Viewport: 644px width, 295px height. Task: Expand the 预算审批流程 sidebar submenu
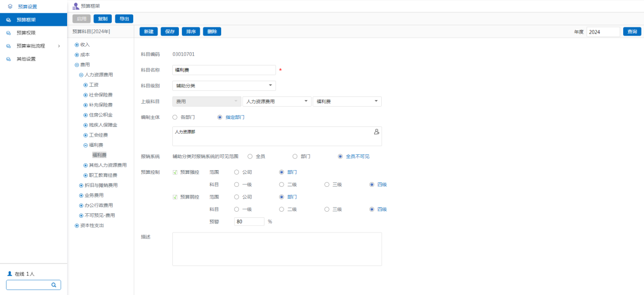click(58, 46)
